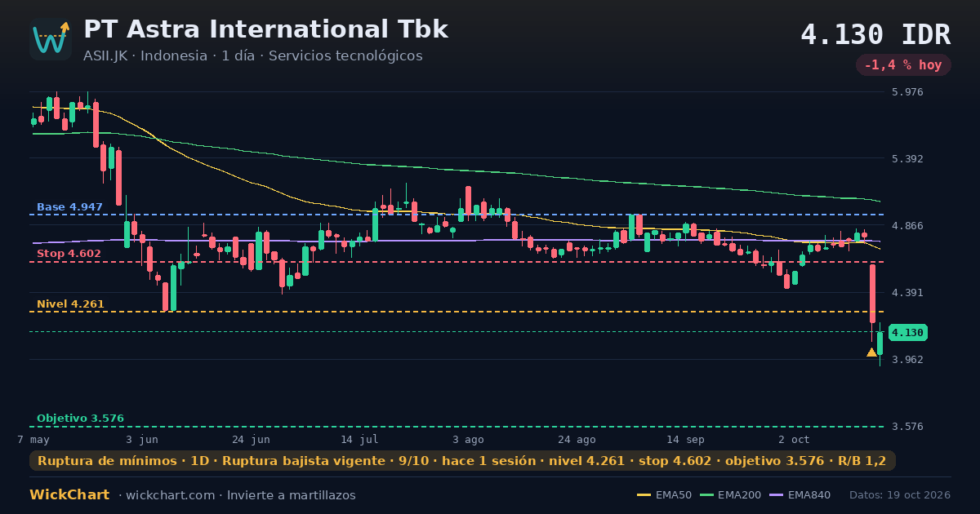Click the large red breakdown candle
Viewport: 980px width, 514px height.
tap(872, 294)
